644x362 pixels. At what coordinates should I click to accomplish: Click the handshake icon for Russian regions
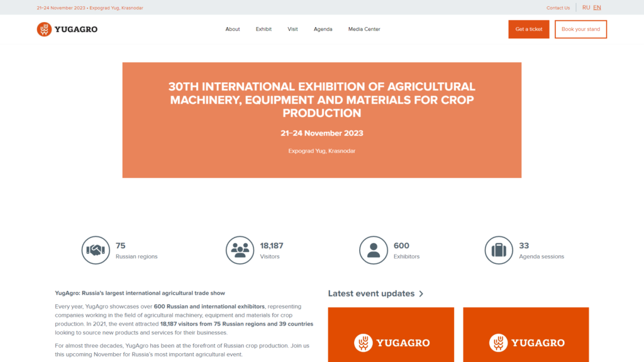(x=96, y=250)
